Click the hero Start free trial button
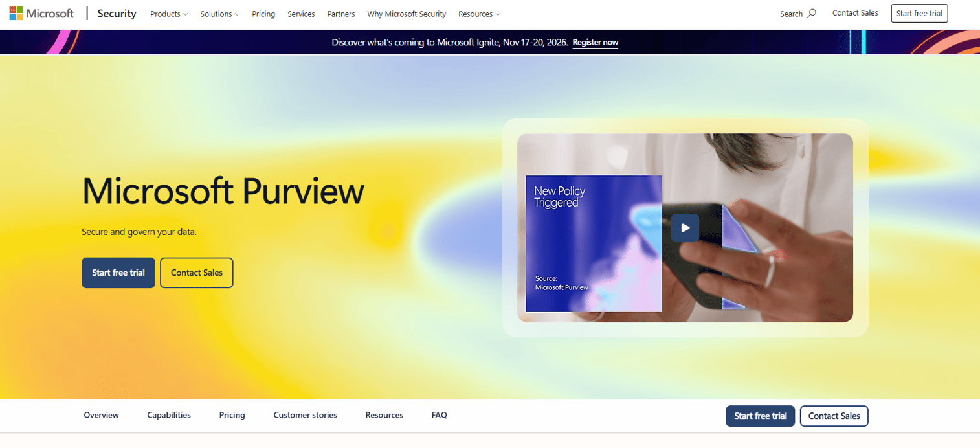Viewport: 980px width, 448px height. (118, 273)
